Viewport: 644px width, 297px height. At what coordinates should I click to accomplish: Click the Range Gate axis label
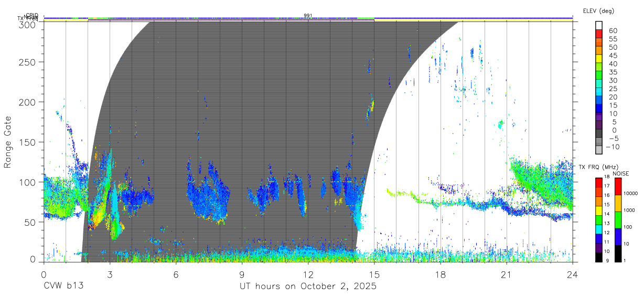point(8,141)
